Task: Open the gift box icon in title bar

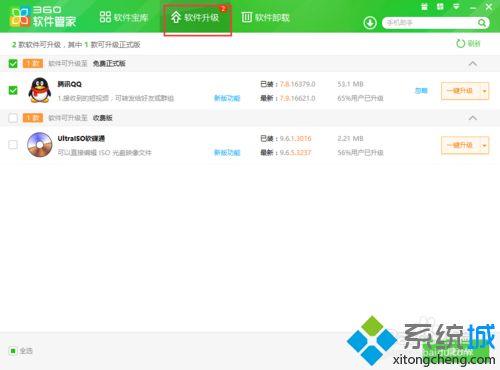Action: (x=424, y=7)
